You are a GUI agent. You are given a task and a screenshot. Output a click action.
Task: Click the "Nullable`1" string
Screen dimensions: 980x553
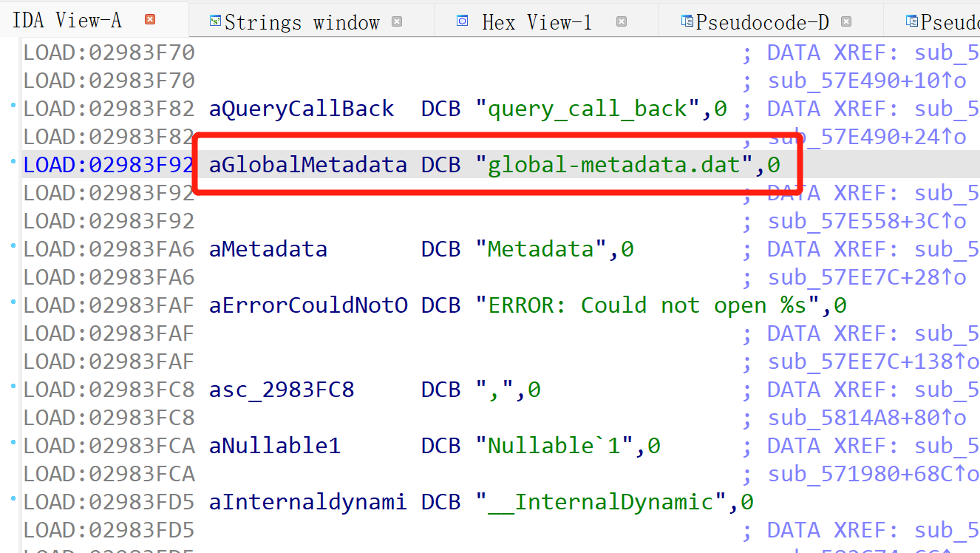[x=555, y=446]
